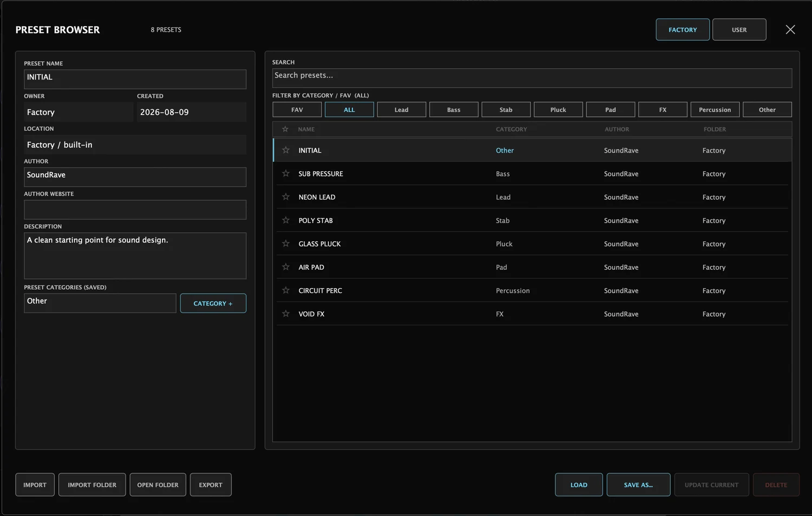Load the selected preset

579,485
